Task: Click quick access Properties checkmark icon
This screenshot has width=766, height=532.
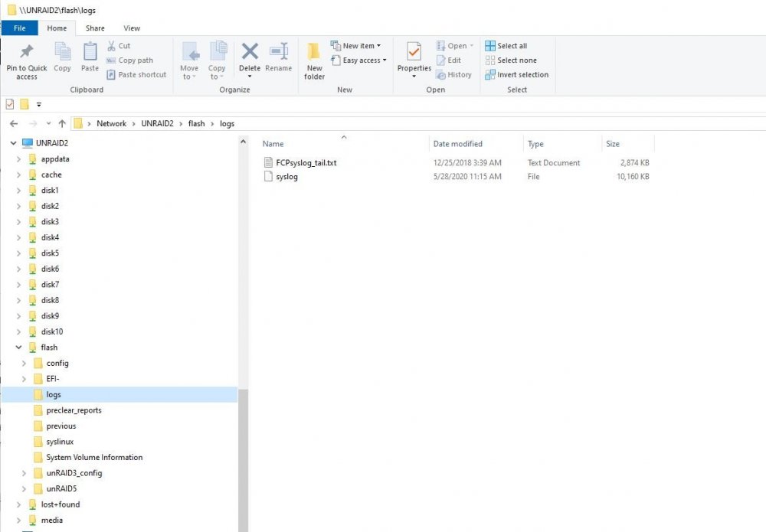Action: (10, 104)
